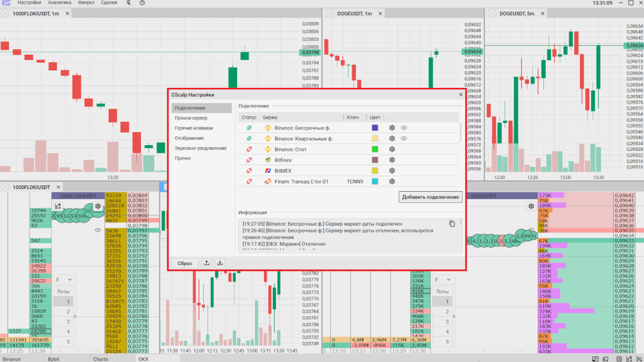Toggle eye visibility for Binance: Бессрочные ф.

click(x=404, y=128)
